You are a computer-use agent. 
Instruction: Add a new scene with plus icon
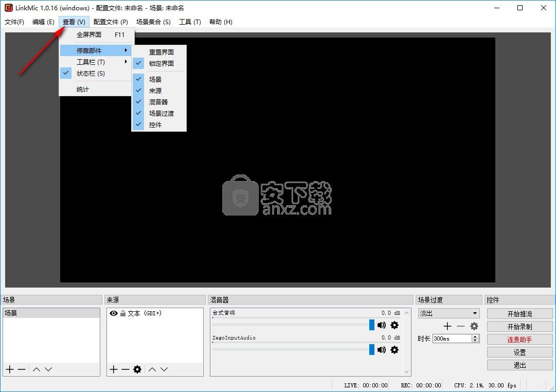[10, 369]
